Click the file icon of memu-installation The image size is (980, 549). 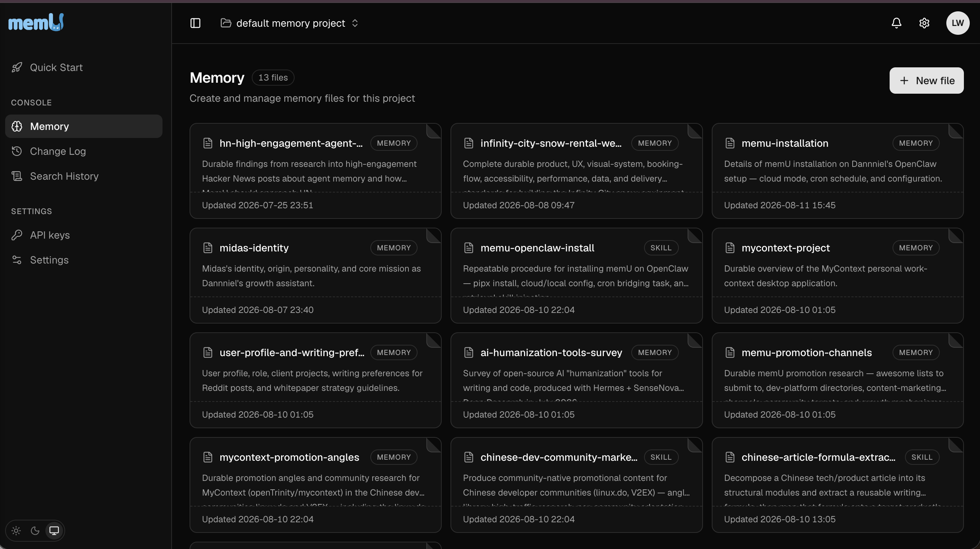(x=730, y=143)
